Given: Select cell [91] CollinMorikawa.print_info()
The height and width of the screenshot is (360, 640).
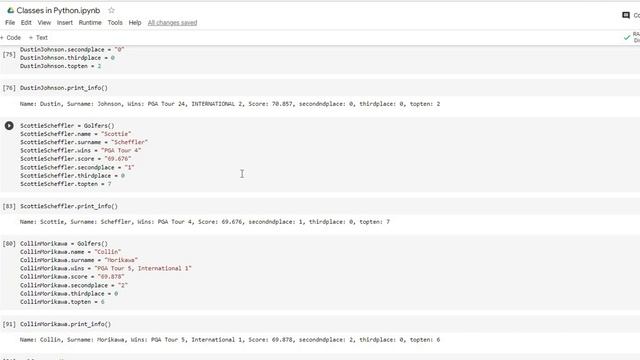Looking at the screenshot, I should pos(65,324).
